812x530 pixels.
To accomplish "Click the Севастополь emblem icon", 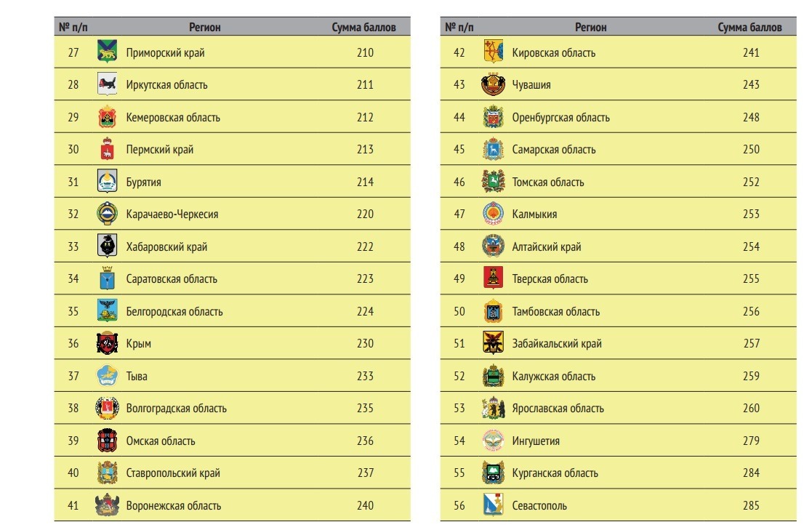I will coord(493,505).
